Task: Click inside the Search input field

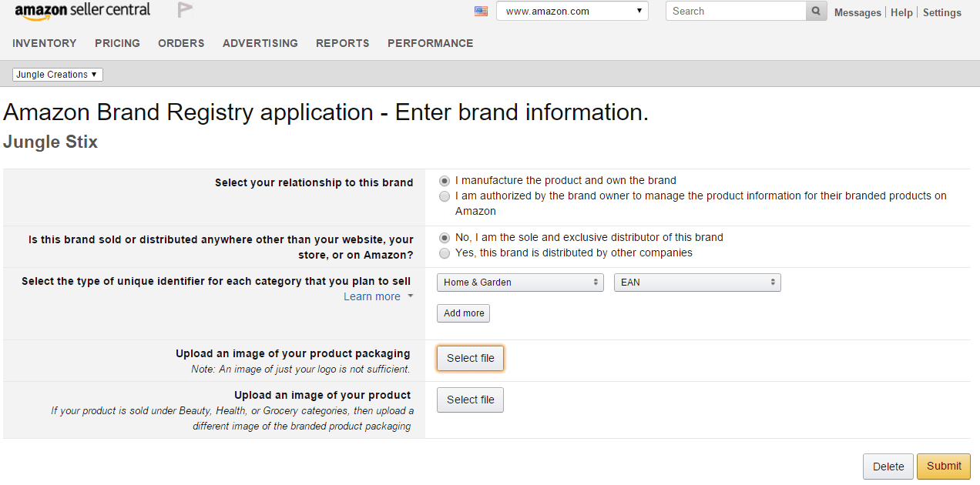Action: coord(736,11)
